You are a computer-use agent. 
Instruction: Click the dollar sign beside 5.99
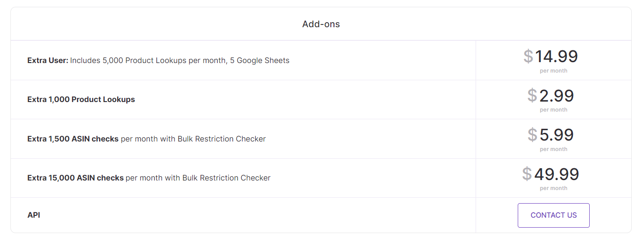(x=532, y=135)
